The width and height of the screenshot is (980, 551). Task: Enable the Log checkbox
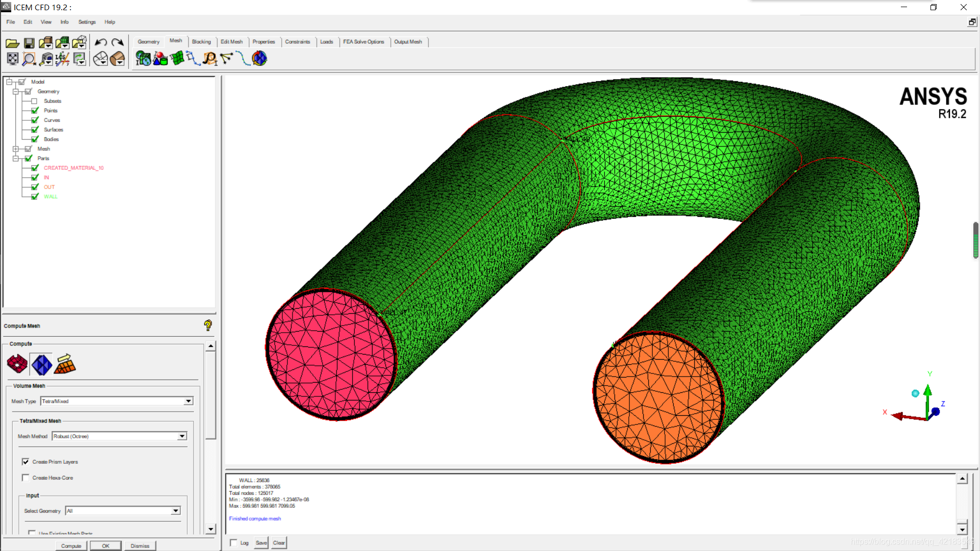(234, 543)
